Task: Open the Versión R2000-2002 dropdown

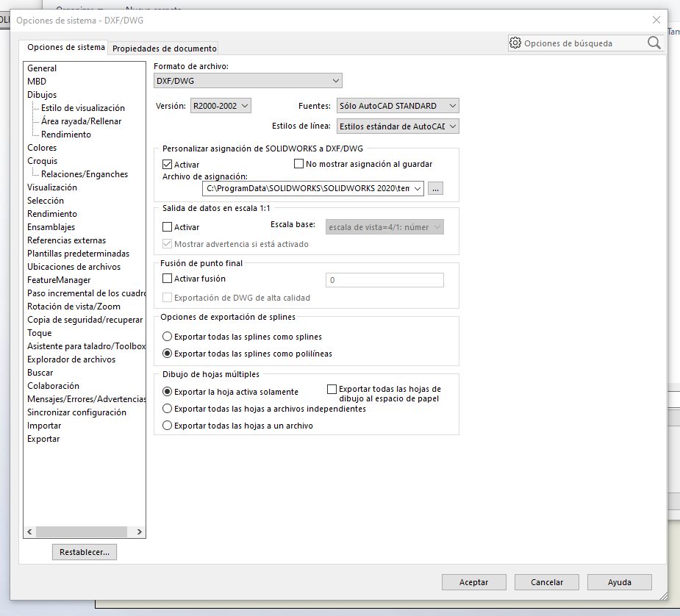Action: (x=221, y=106)
